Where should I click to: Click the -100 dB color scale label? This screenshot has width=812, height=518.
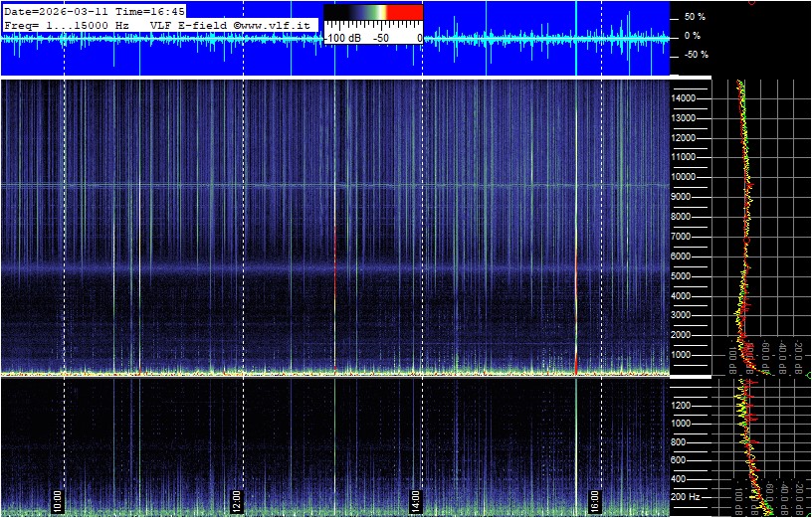[x=342, y=38]
